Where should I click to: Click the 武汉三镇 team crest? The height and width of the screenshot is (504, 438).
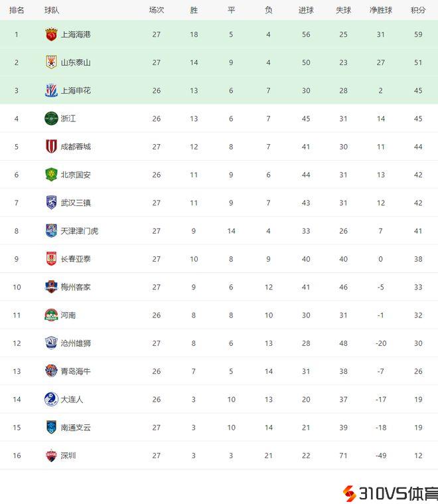pos(51,203)
